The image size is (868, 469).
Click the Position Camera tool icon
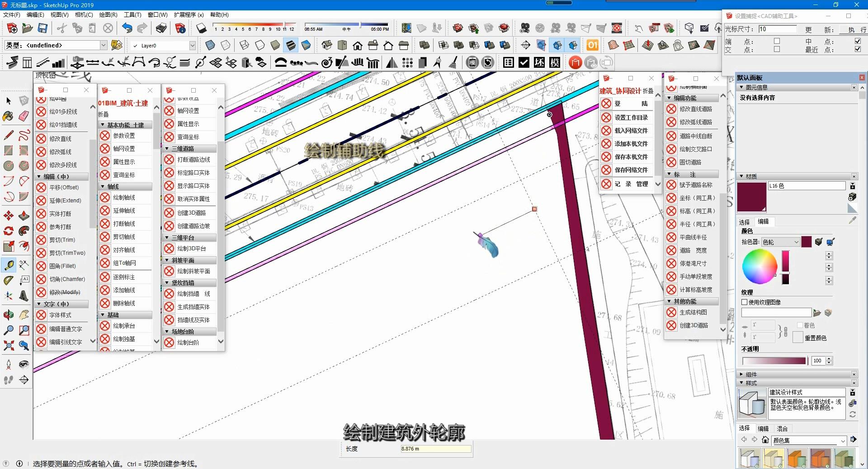click(9, 365)
